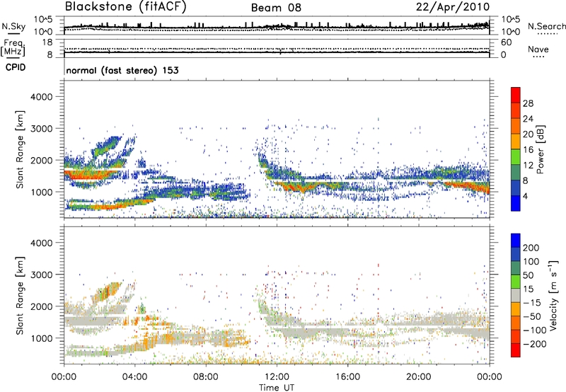This screenshot has height=392, width=566.
Task: Click the date '22/Apr/2010'
Action: pyautogui.click(x=453, y=7)
